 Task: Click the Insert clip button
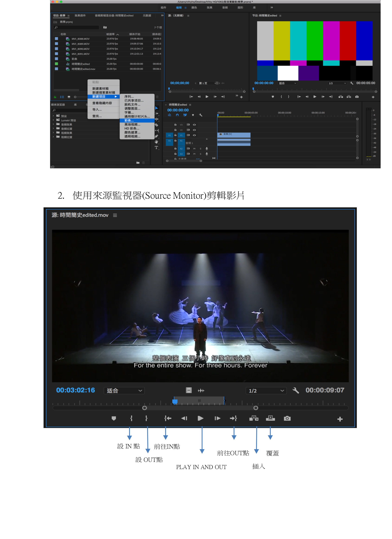point(254,418)
